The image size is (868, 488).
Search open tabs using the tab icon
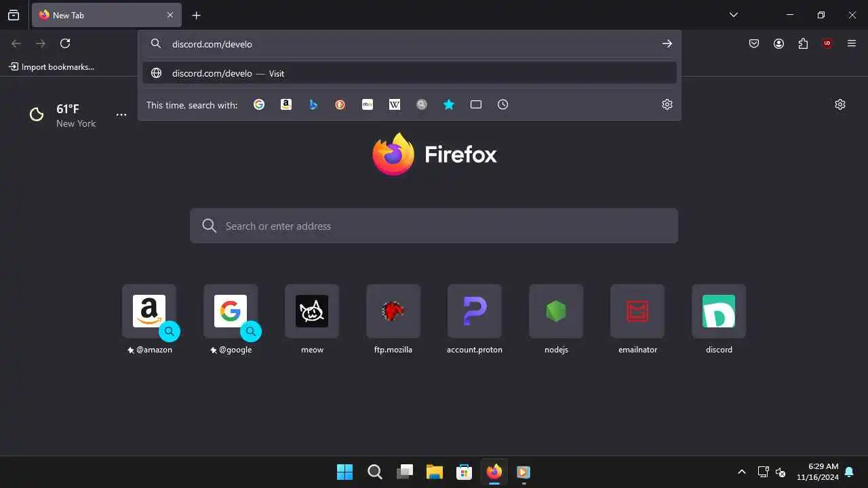476,104
